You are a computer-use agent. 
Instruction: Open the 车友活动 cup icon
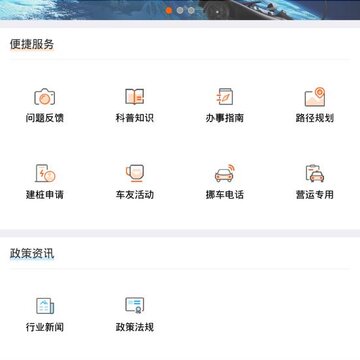[135, 173]
